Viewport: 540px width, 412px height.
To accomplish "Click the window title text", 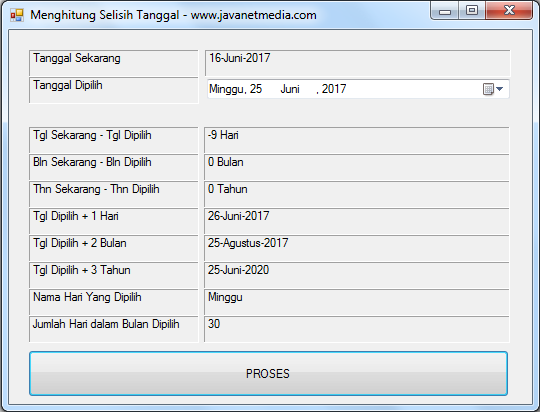I will pos(173,15).
